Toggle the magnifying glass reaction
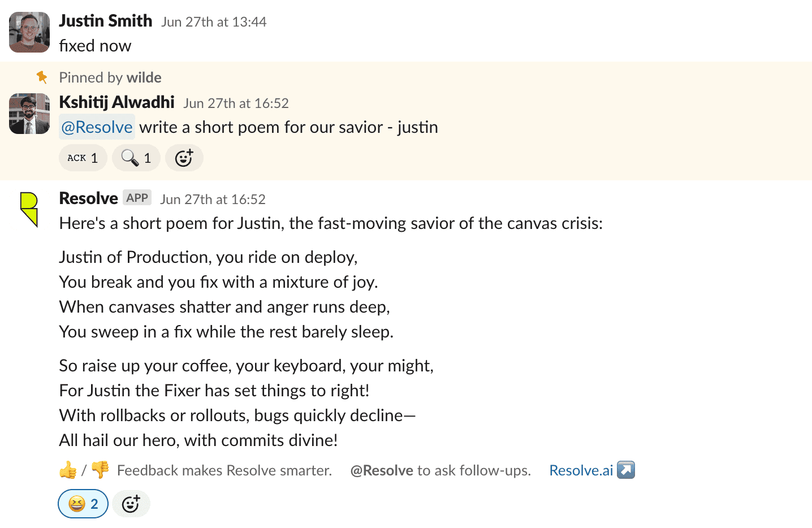812x528 pixels. (x=136, y=158)
